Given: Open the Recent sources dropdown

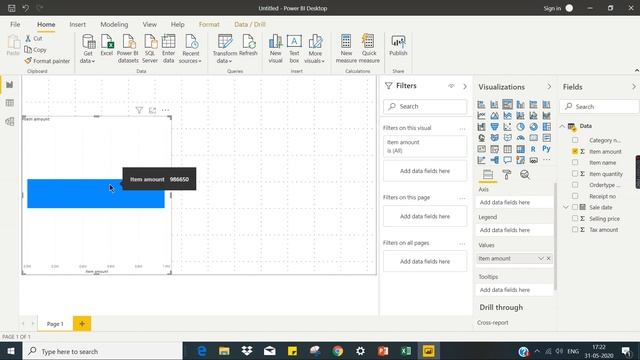Looking at the screenshot, I should pyautogui.click(x=190, y=58).
